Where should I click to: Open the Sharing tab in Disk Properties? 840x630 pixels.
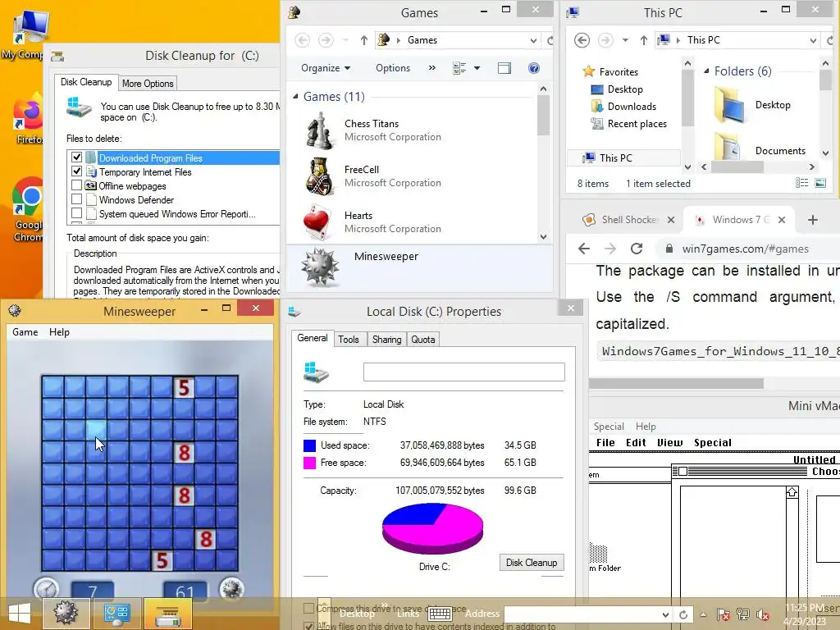click(x=386, y=339)
